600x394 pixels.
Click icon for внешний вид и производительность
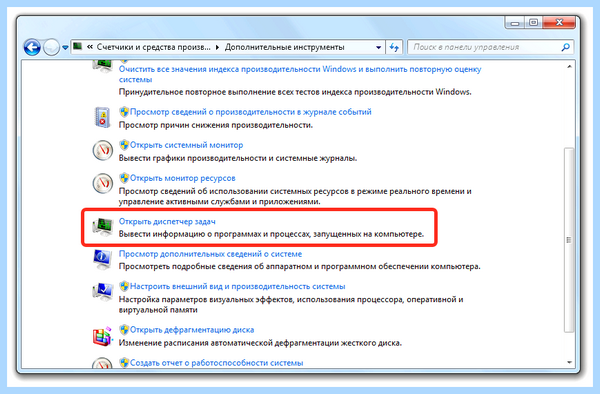(x=102, y=291)
